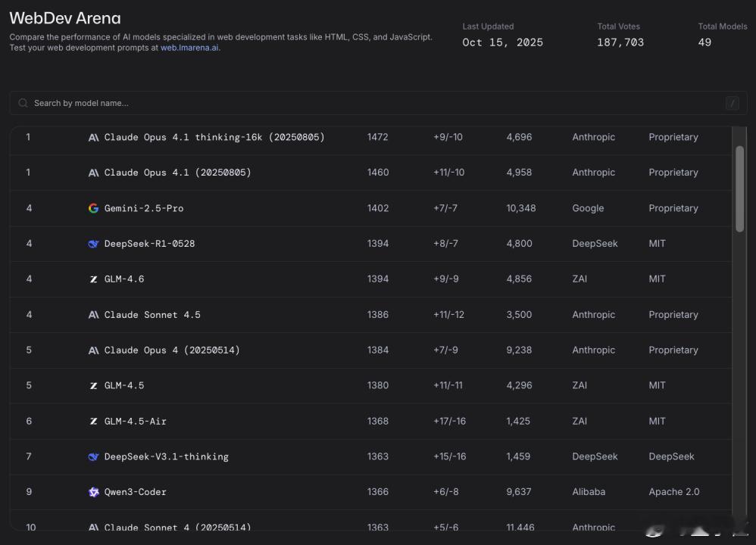This screenshot has height=545, width=756.
Task: Open the web.lmarena.ai link
Action: click(189, 48)
